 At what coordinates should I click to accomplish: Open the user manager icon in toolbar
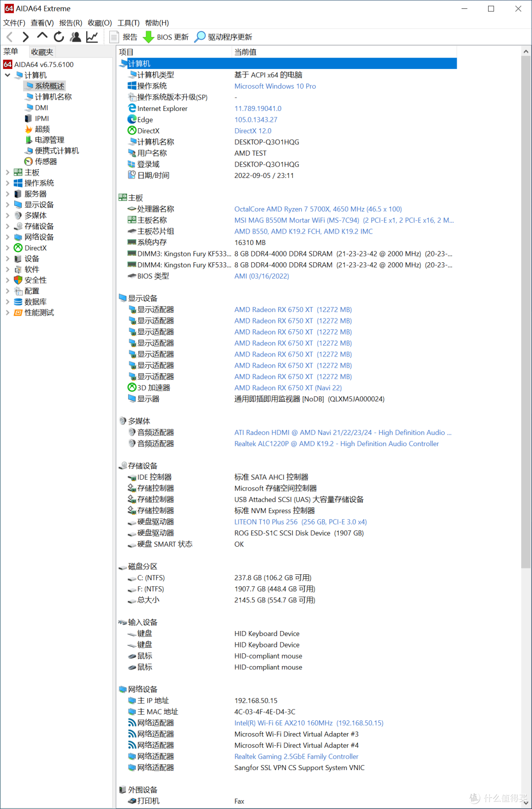75,37
